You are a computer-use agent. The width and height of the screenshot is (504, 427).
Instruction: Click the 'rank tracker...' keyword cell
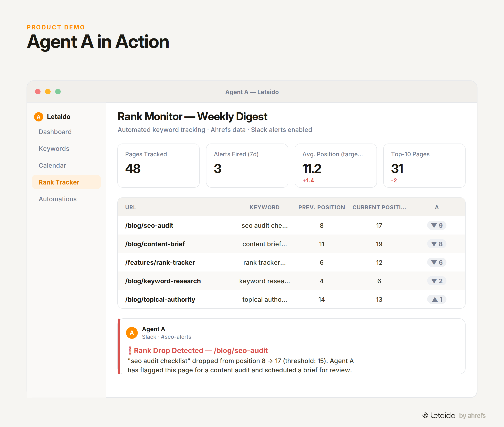265,262
